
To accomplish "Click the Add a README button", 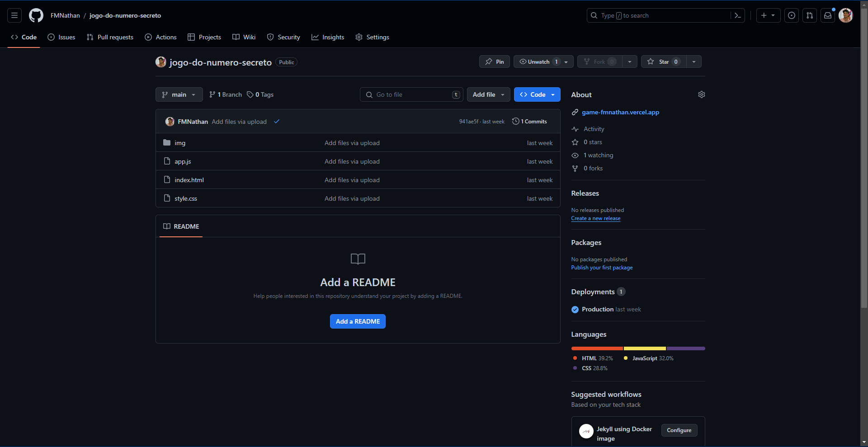I will tap(358, 321).
